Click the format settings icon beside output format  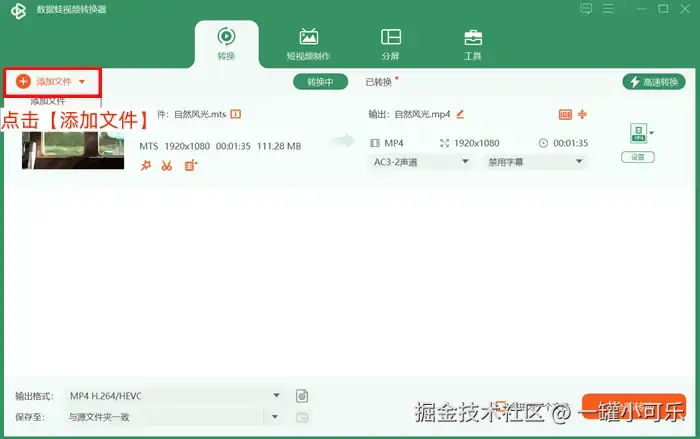[x=302, y=396]
